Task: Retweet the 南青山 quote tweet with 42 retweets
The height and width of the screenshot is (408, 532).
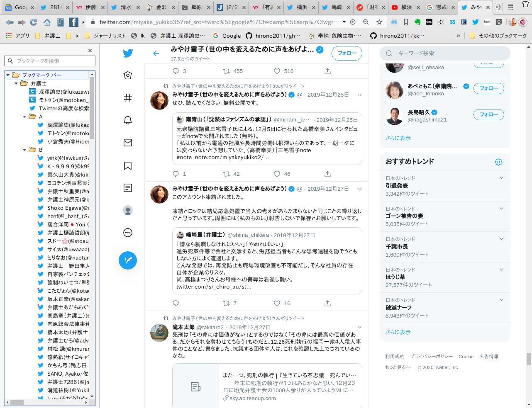Action: click(x=227, y=174)
